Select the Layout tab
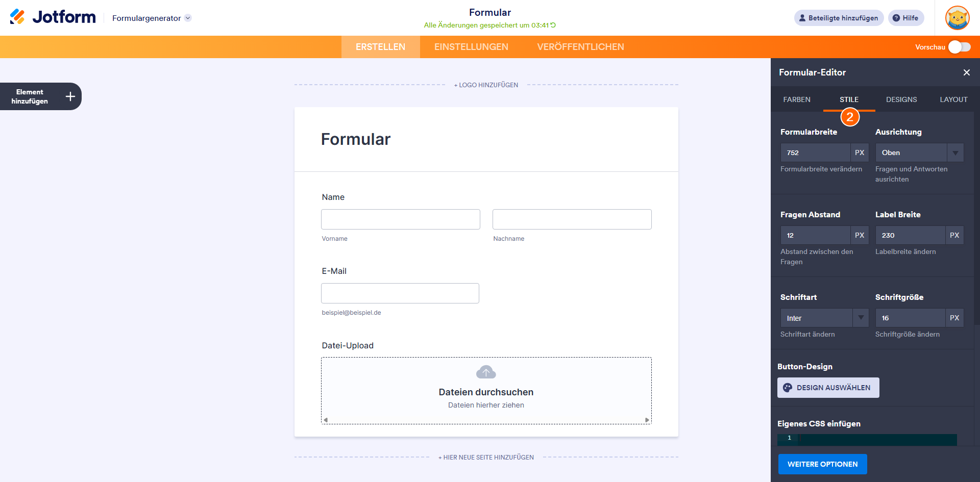The height and width of the screenshot is (482, 980). coord(953,99)
